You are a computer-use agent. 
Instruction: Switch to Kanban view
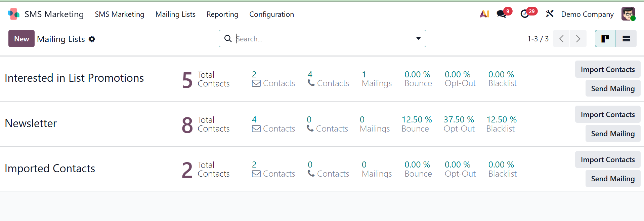click(605, 39)
